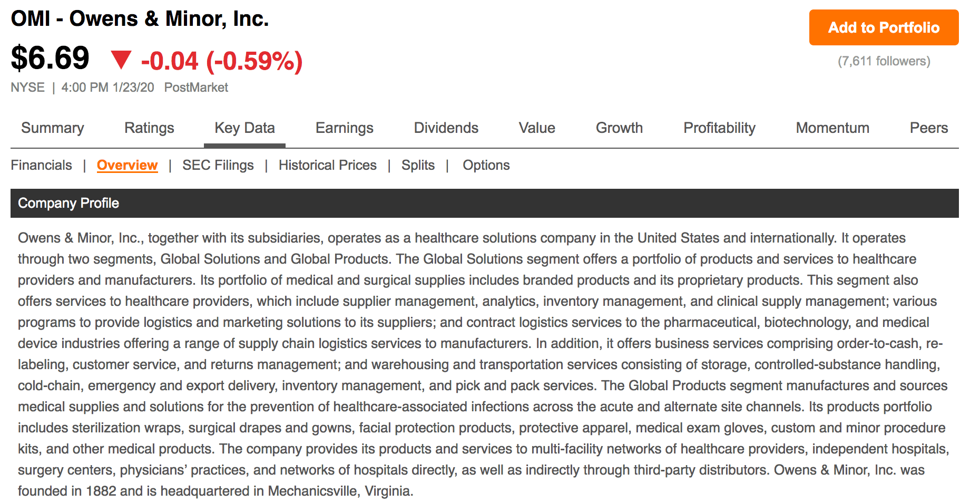Viewport: 980px width, 502px height.
Task: Switch to the Growth tab
Action: [619, 128]
